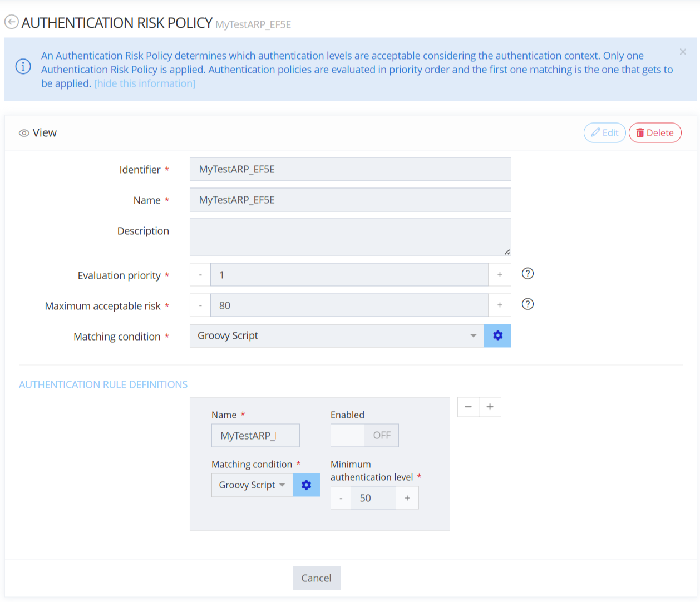Click the Edit button

[604, 132]
